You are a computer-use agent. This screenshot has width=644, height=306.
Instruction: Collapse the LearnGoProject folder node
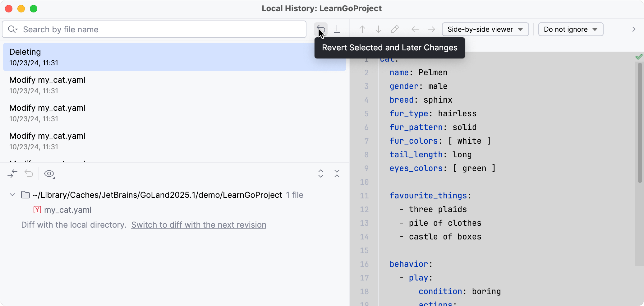[x=12, y=195]
